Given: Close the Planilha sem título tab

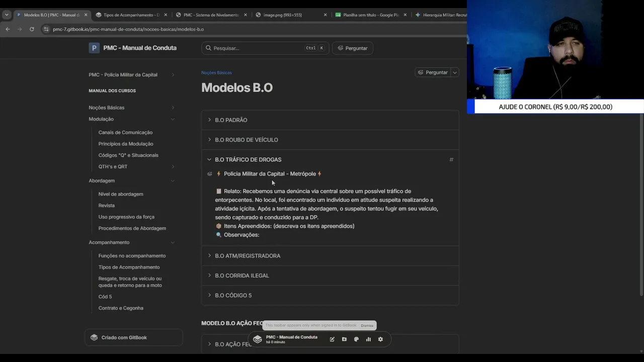Looking at the screenshot, I should tap(405, 15).
